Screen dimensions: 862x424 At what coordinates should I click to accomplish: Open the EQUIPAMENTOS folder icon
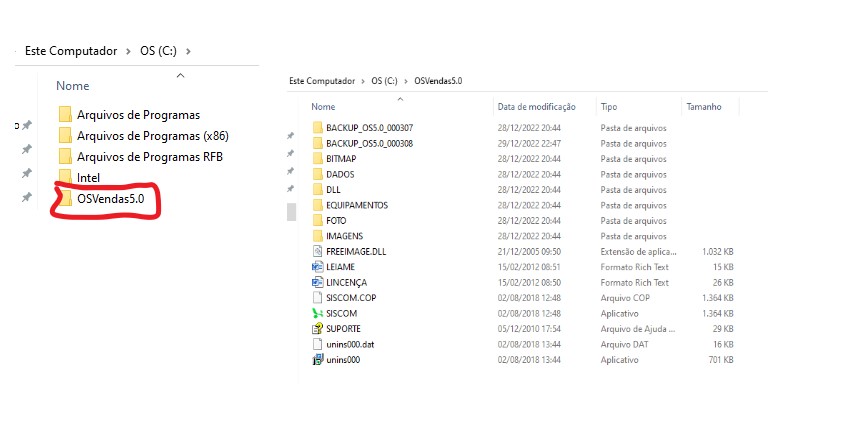[x=317, y=205]
